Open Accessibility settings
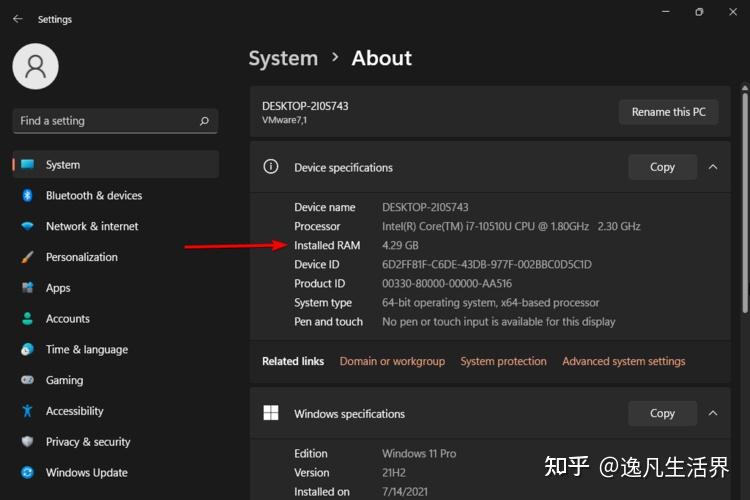The image size is (750, 500). (x=116, y=411)
